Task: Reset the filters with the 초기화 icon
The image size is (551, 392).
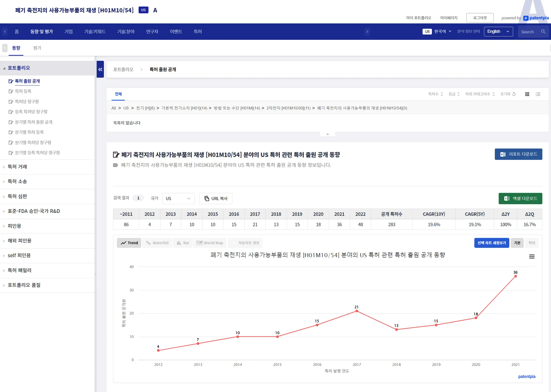Action: pyautogui.click(x=514, y=94)
